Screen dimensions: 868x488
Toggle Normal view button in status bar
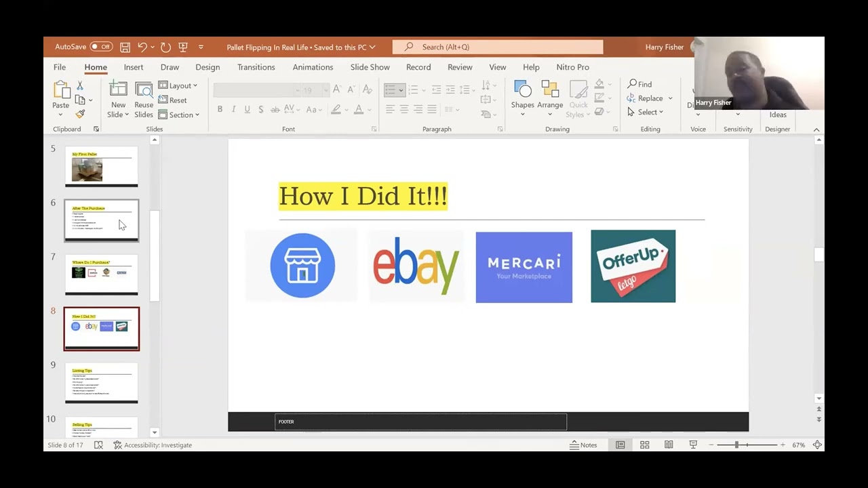point(620,445)
